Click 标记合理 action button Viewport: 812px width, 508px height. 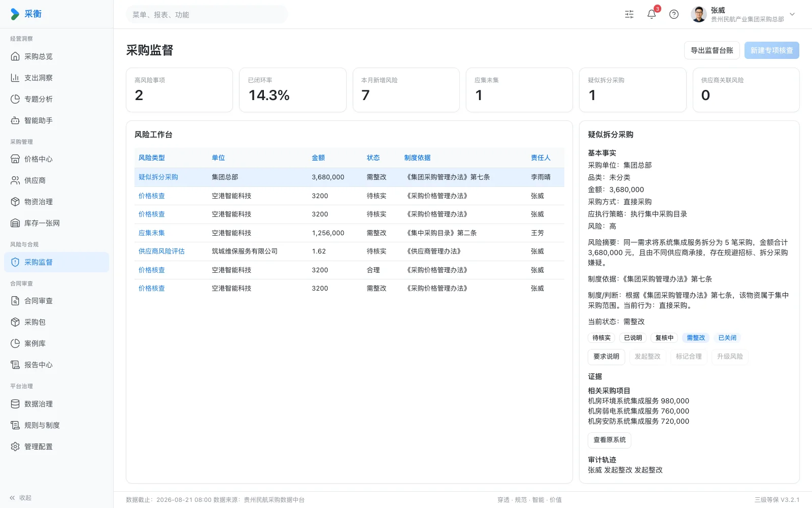689,357
